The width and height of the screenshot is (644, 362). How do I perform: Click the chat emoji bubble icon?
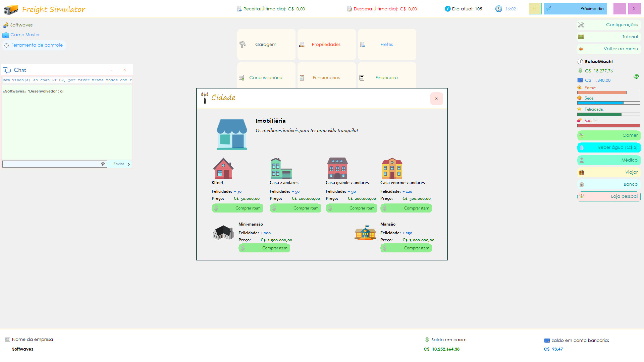pos(103,164)
